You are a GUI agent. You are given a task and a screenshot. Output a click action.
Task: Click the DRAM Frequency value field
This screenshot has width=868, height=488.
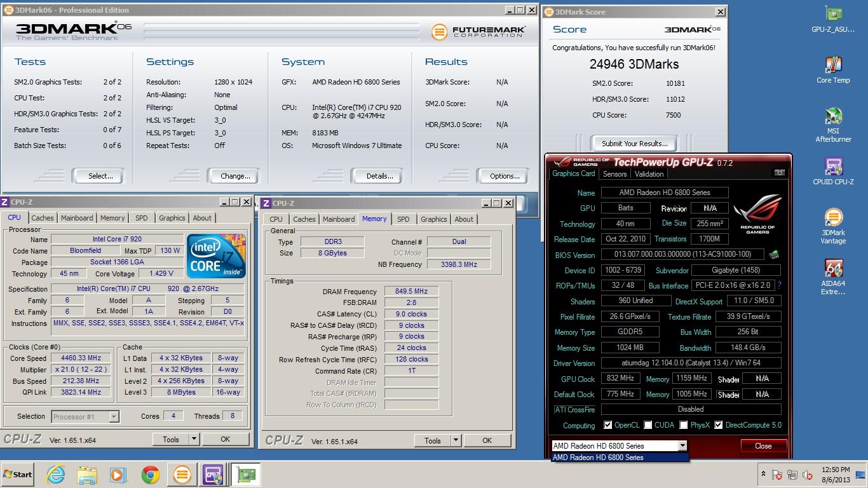tap(411, 291)
